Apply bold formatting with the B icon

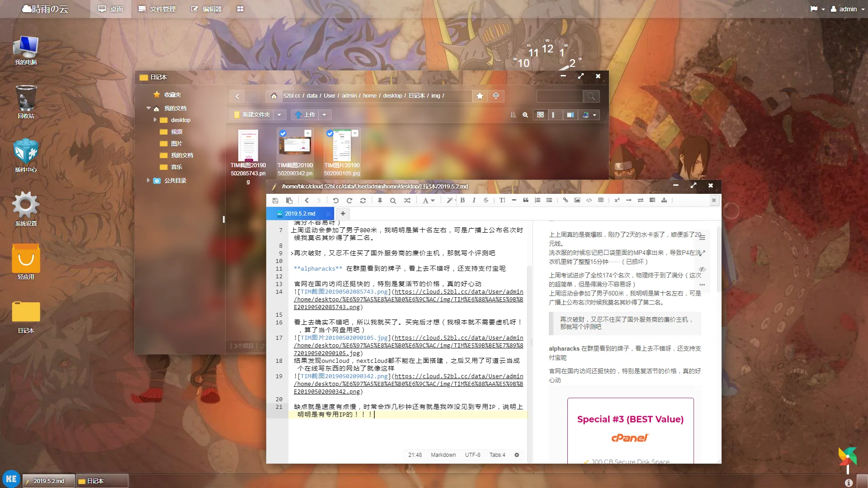[462, 200]
